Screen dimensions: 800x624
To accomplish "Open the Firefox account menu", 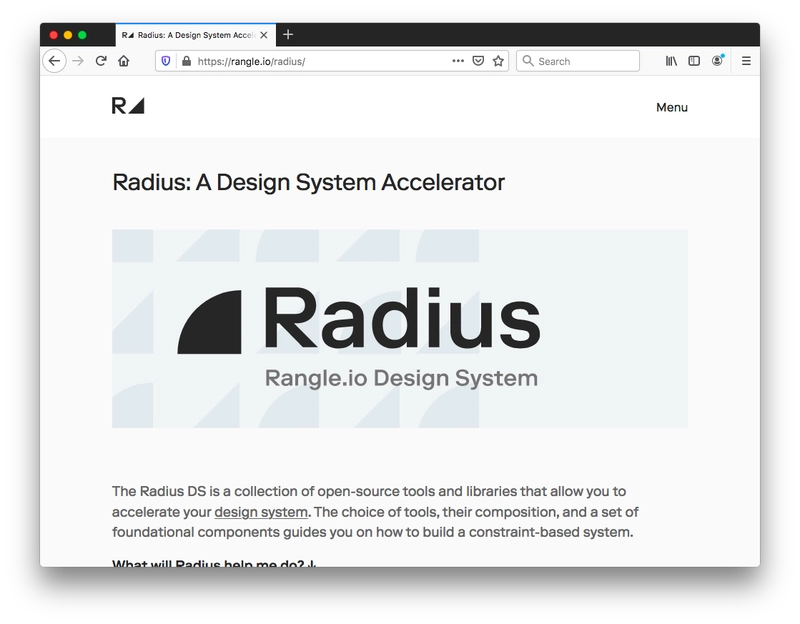I will 717,61.
